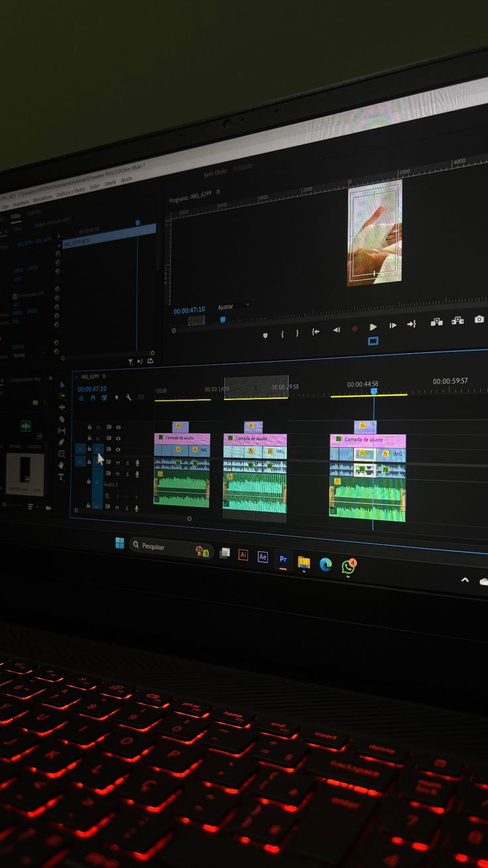This screenshot has width=488, height=868.
Task: Mute the A3 audio track
Action: click(x=118, y=508)
